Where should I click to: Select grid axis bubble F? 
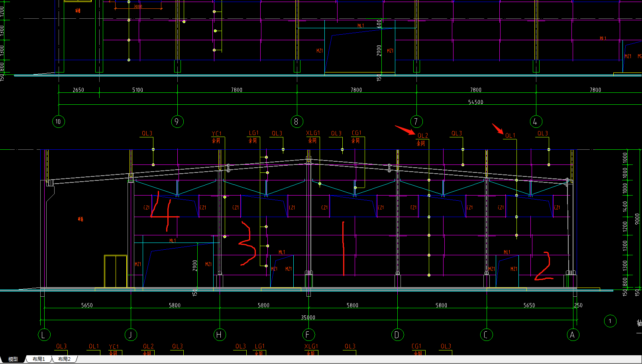(308, 335)
